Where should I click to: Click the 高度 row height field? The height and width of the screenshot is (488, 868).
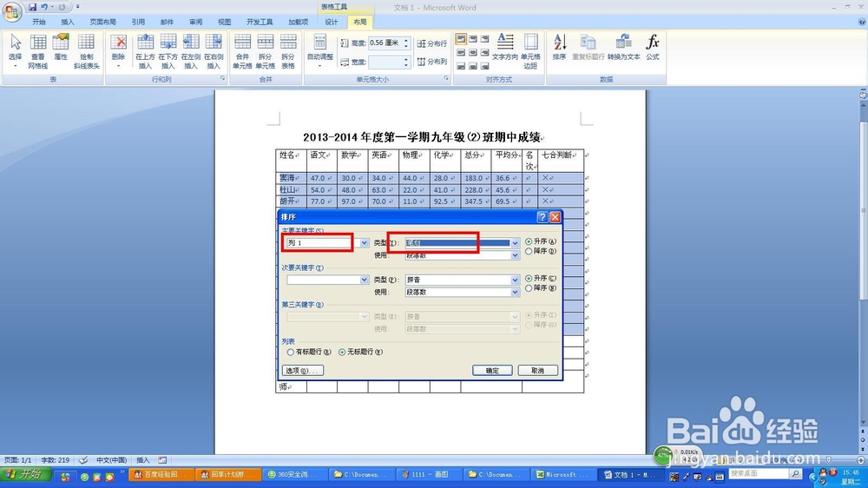click(x=385, y=43)
